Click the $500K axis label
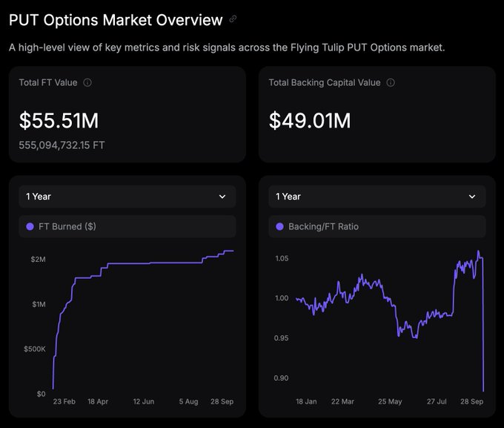The width and height of the screenshot is (504, 428). tap(35, 349)
